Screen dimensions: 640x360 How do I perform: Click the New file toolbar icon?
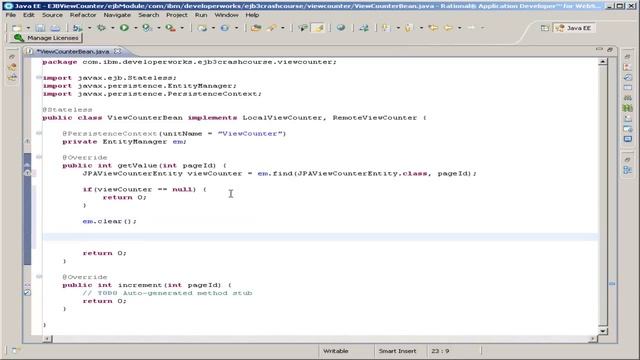[17, 28]
